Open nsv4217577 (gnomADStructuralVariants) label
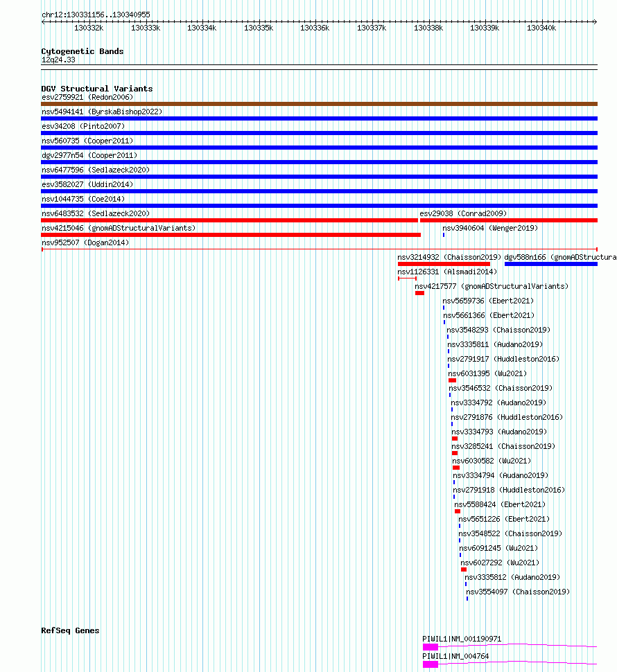Screen dimensions: 617x672 coord(492,287)
